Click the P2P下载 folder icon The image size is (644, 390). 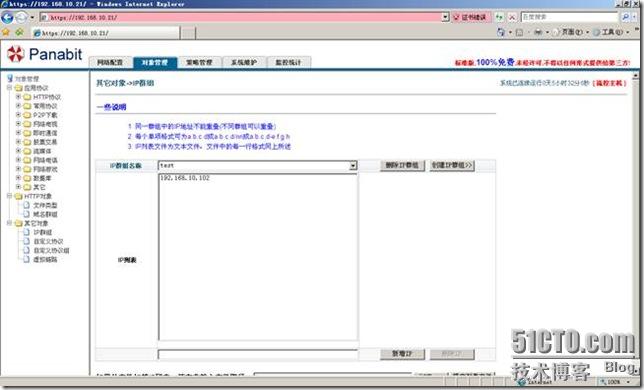pos(28,115)
